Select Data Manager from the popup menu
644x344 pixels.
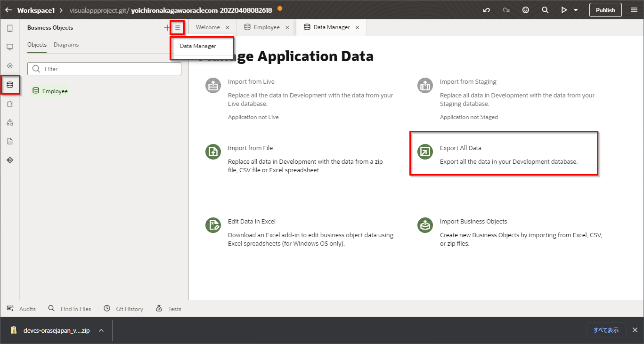[x=198, y=46]
